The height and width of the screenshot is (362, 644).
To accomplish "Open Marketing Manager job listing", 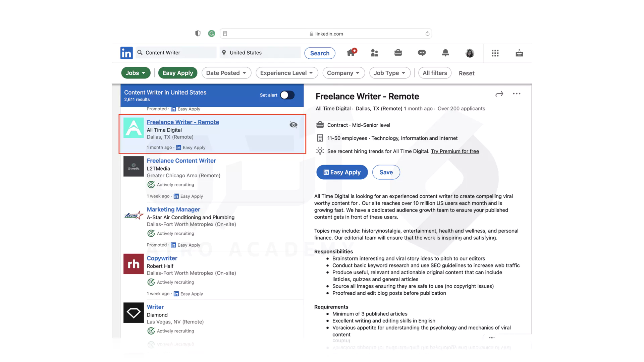I will (x=173, y=209).
